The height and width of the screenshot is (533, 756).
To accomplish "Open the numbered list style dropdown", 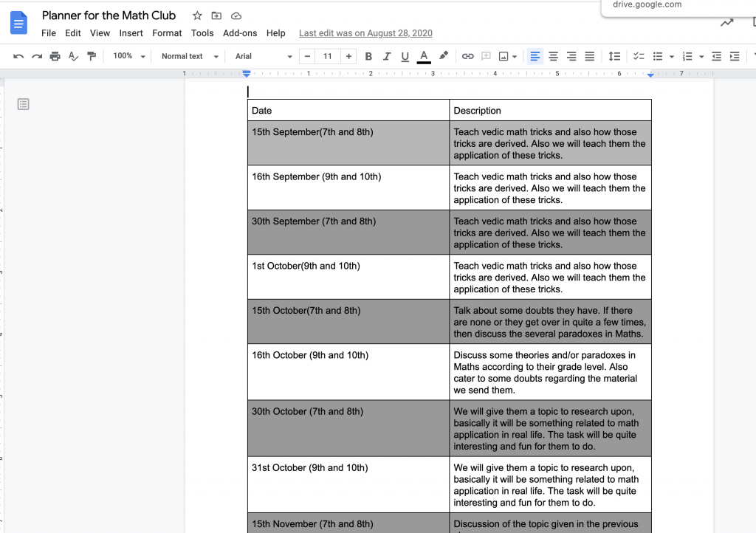I will (701, 57).
